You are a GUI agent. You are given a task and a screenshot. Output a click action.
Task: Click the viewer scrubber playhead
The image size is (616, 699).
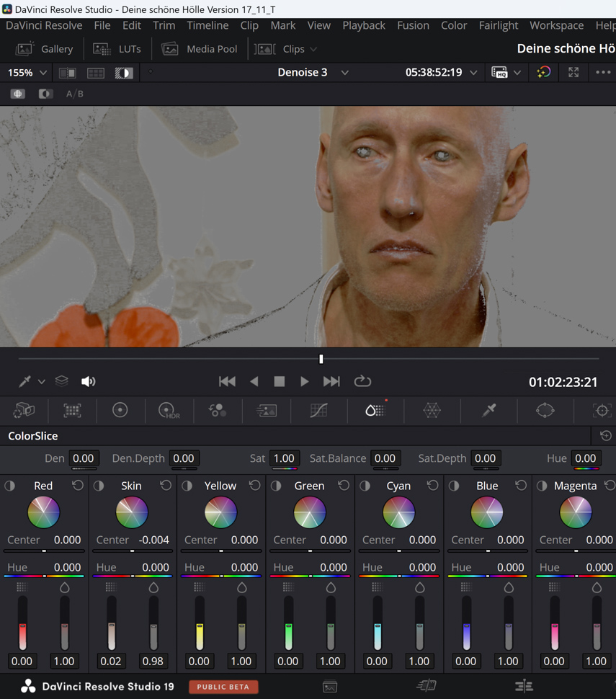(x=321, y=359)
